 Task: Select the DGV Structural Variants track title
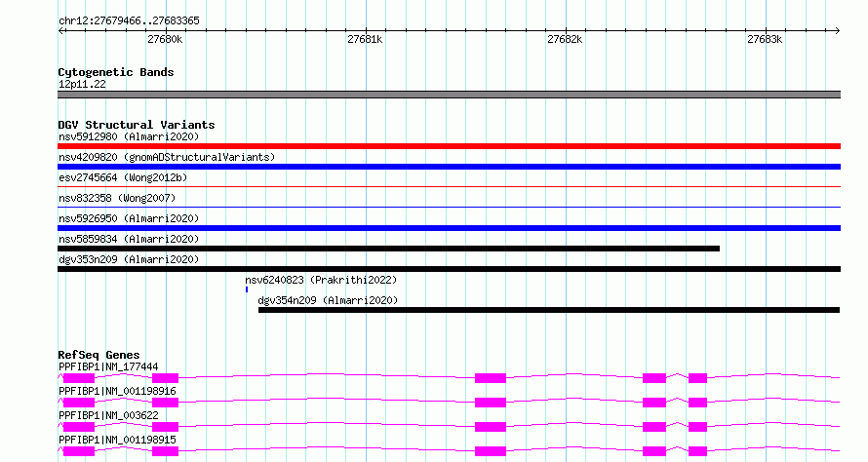tap(137, 125)
